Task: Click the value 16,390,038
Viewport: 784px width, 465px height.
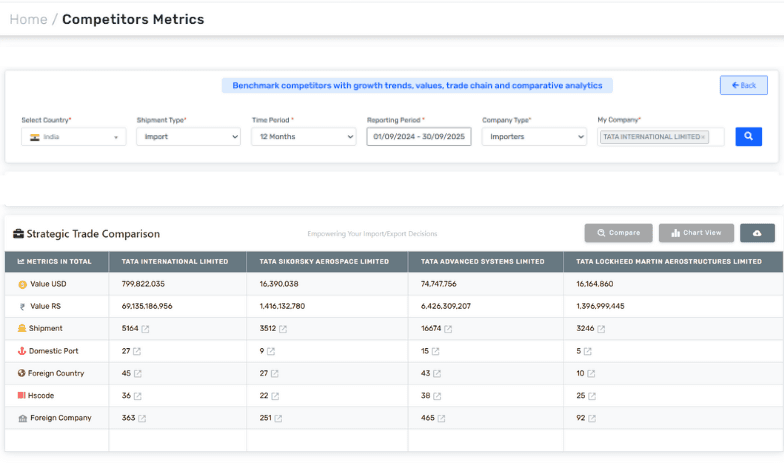Action: pyautogui.click(x=279, y=284)
